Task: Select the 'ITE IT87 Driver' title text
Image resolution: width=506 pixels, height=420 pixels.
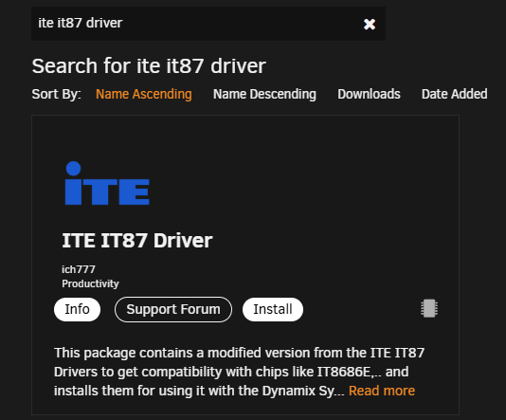Action: pos(137,241)
